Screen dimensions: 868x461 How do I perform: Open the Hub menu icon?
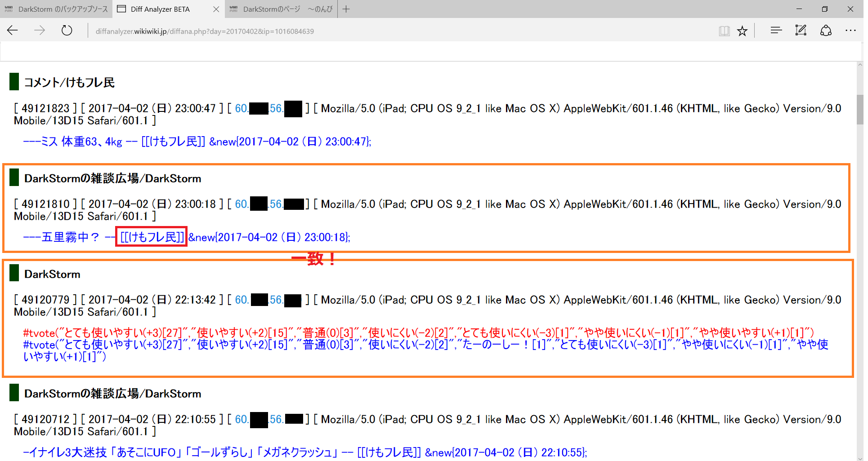(776, 31)
